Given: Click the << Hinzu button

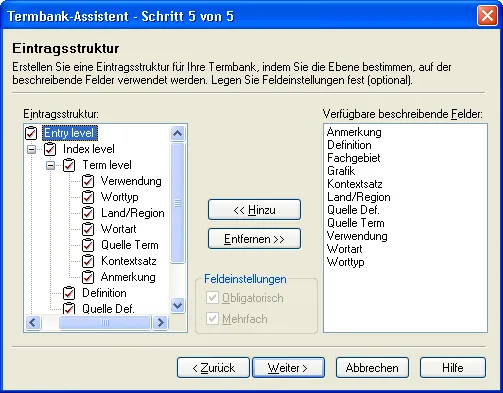Looking at the screenshot, I should (x=254, y=210).
